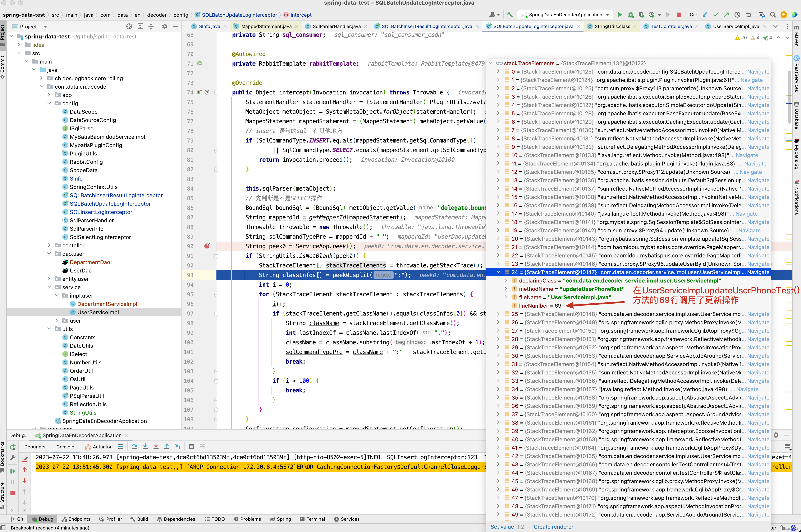This screenshot has width=801, height=532.
Task: Run with Coverage shield icon
Action: (x=641, y=15)
